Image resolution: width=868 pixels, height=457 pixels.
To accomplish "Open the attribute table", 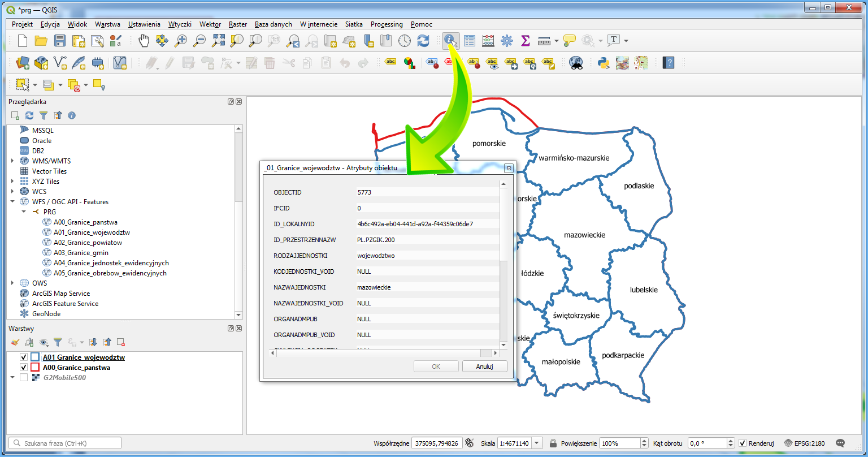I will pos(470,41).
